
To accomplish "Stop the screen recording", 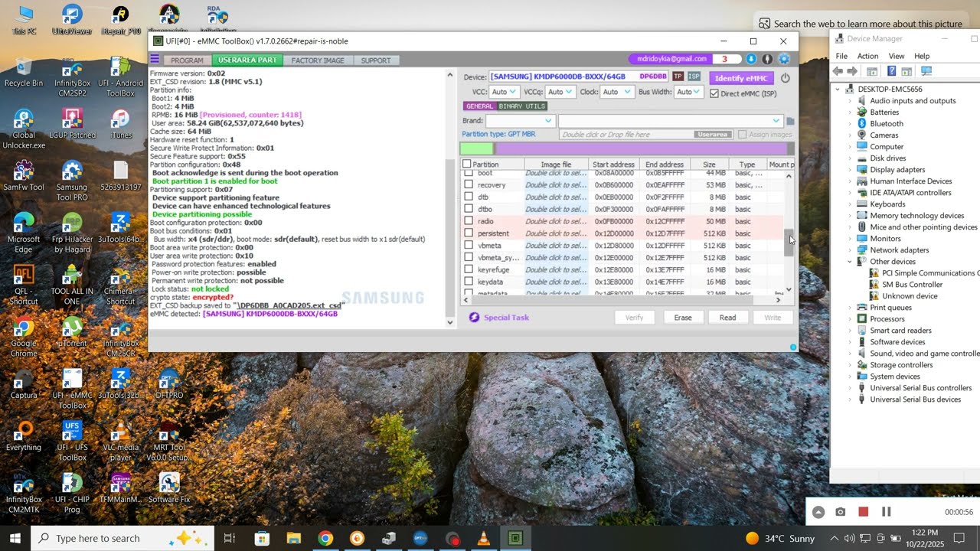I will (863, 512).
